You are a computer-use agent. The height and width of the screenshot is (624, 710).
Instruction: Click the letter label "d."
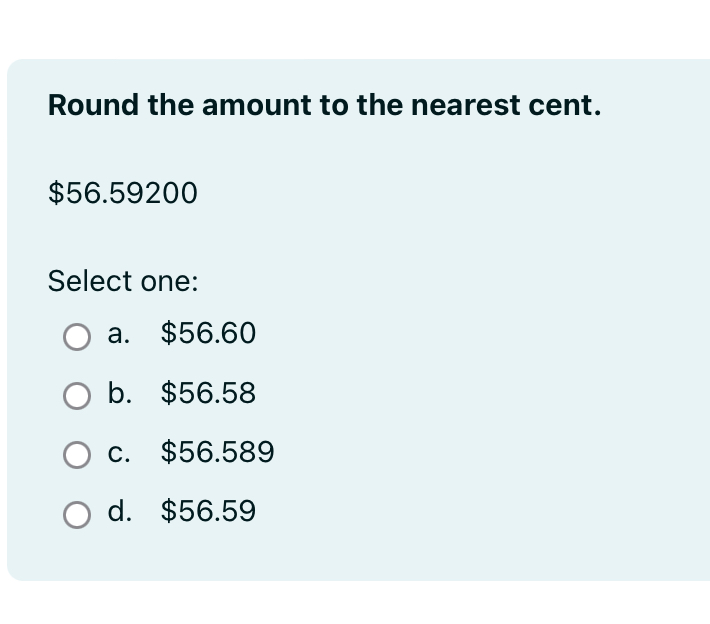pyautogui.click(x=120, y=510)
